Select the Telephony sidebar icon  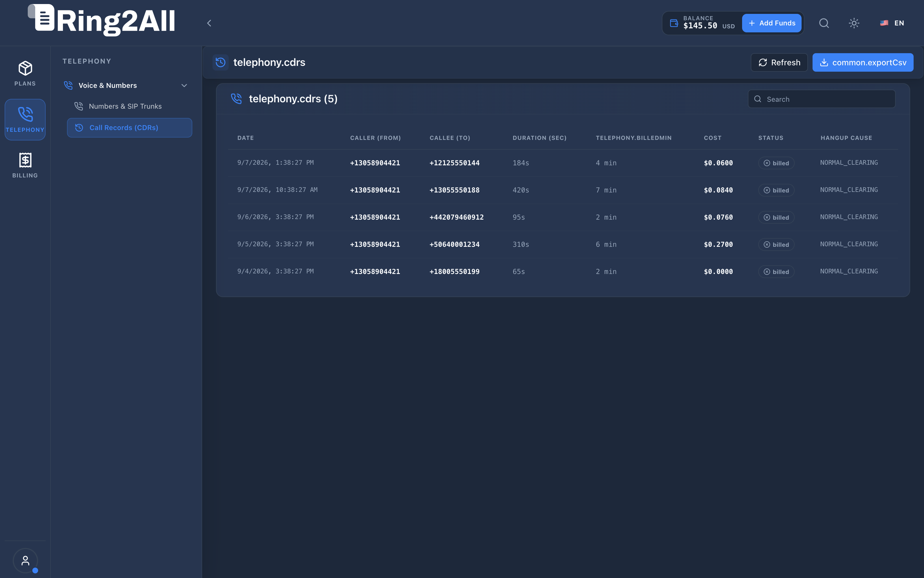25,120
